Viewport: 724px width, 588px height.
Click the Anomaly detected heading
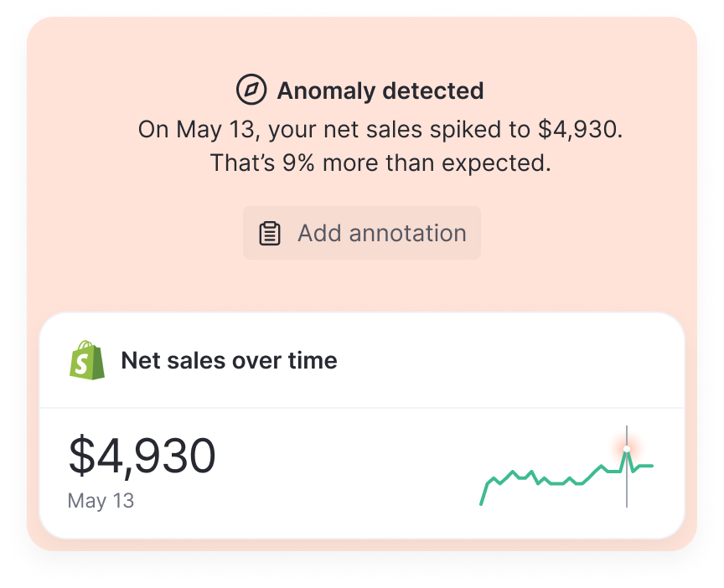380,90
